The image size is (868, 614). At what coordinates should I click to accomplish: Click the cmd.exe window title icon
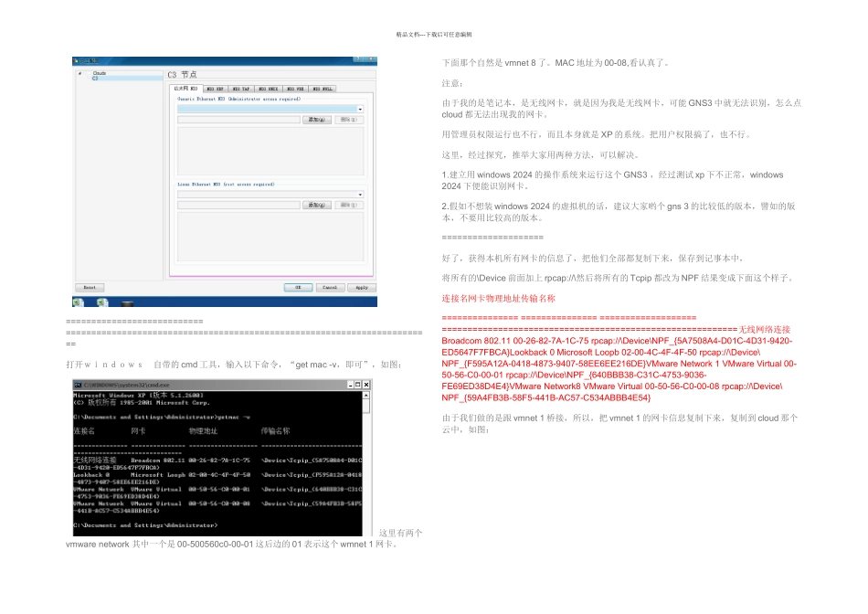click(x=78, y=385)
